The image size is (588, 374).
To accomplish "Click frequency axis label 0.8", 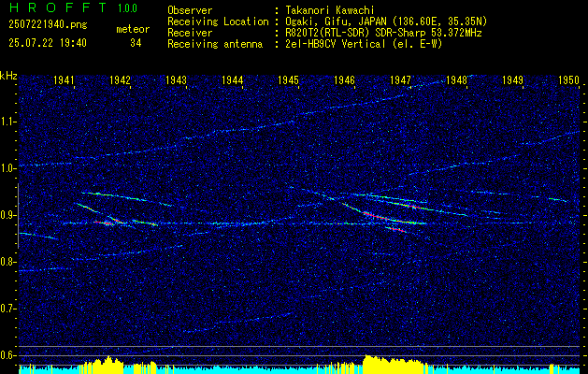I will [x=7, y=262].
